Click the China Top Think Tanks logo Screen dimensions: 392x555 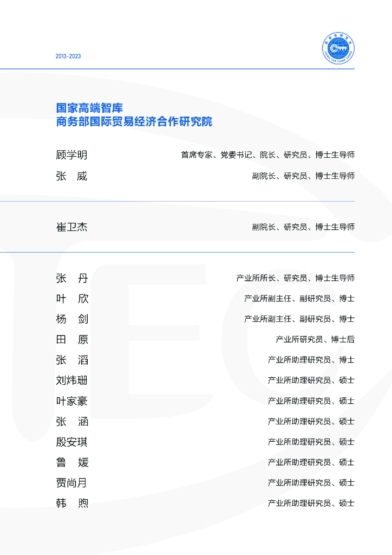(x=338, y=48)
